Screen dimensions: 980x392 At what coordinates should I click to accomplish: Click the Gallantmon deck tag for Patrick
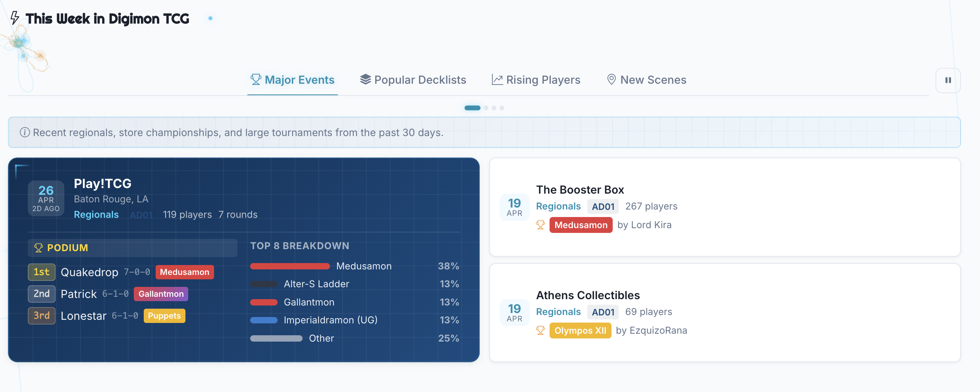[161, 294]
